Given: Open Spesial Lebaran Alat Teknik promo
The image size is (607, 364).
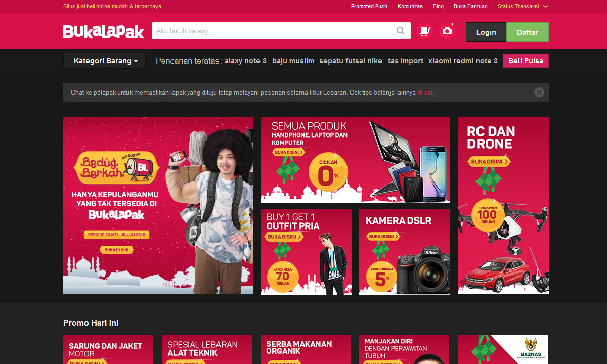Looking at the screenshot, I should pyautogui.click(x=207, y=349).
